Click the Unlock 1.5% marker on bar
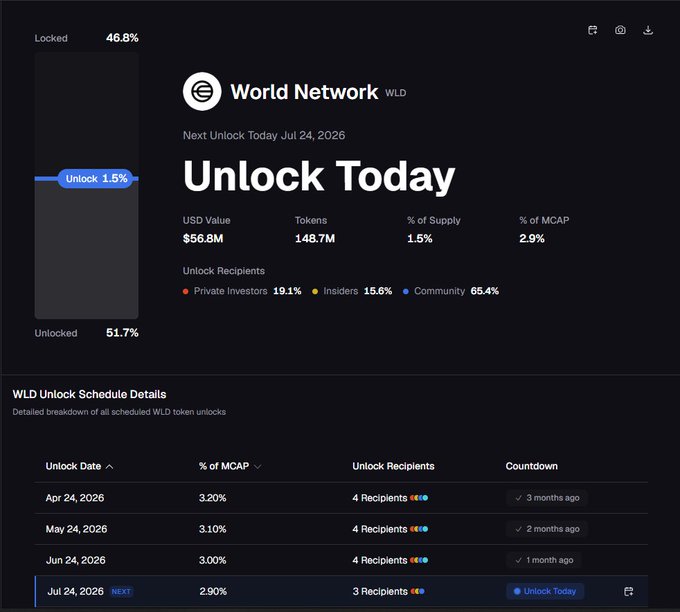This screenshot has width=680, height=612. tap(95, 179)
